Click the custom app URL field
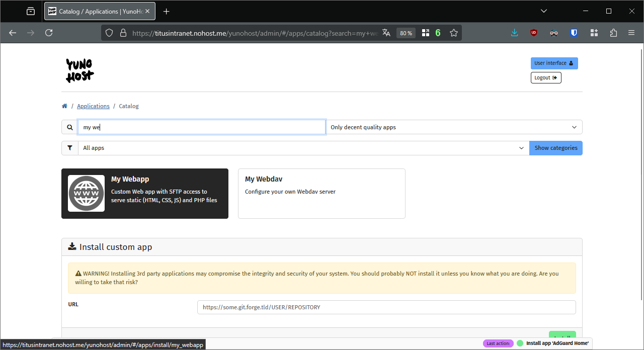 [386, 307]
